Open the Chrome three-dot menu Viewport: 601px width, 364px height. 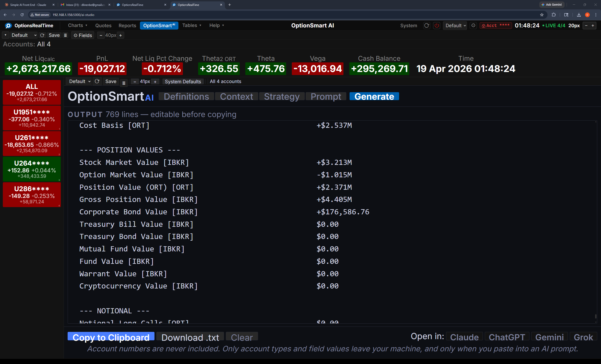596,15
